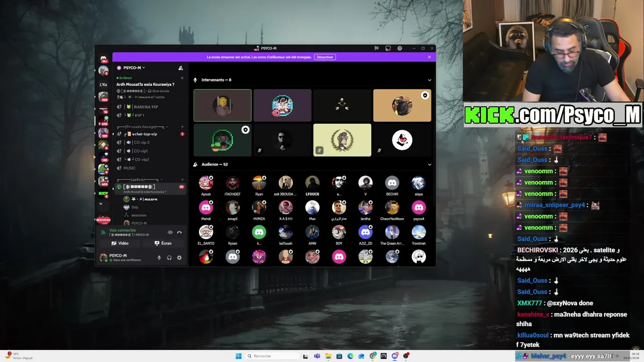The width and height of the screenshot is (644, 362).
Task: Open the green KICK server icon
Action: coord(103,193)
